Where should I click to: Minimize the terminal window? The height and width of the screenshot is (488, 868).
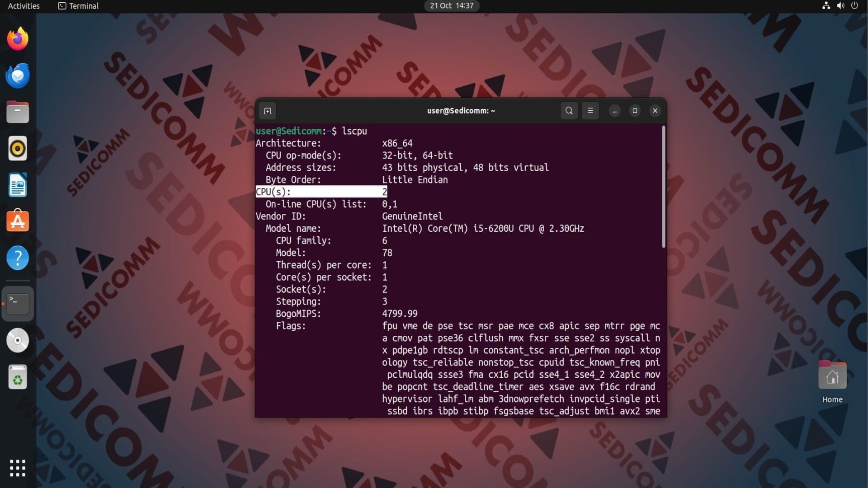[x=614, y=111]
